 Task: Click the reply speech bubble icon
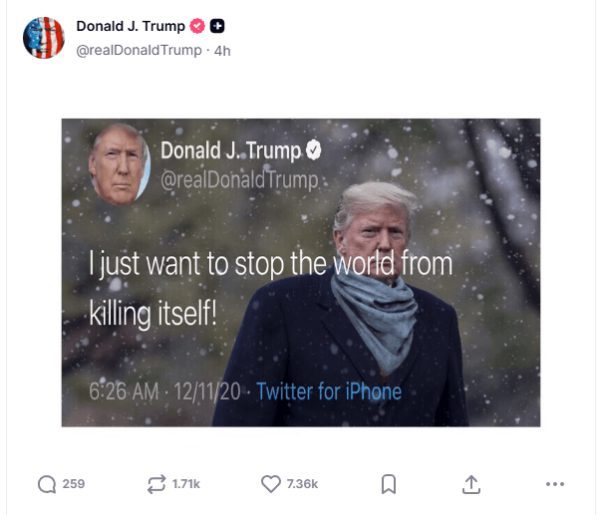pos(47,484)
